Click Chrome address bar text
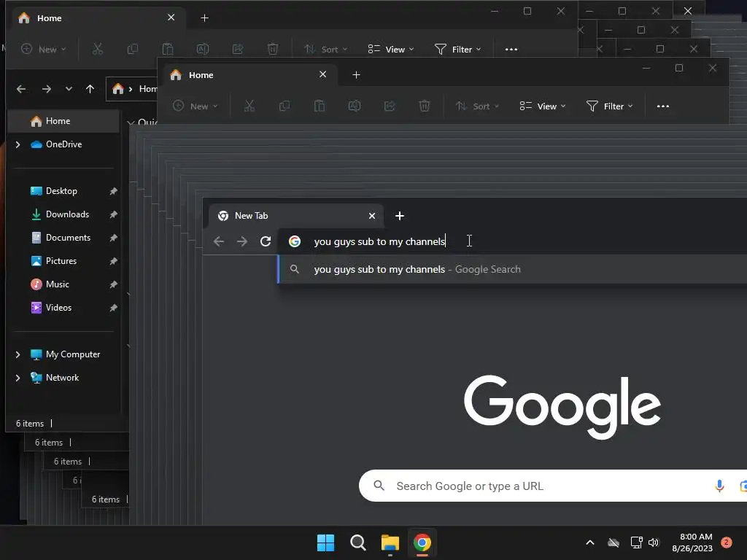Viewport: 747px width, 560px height. click(379, 241)
